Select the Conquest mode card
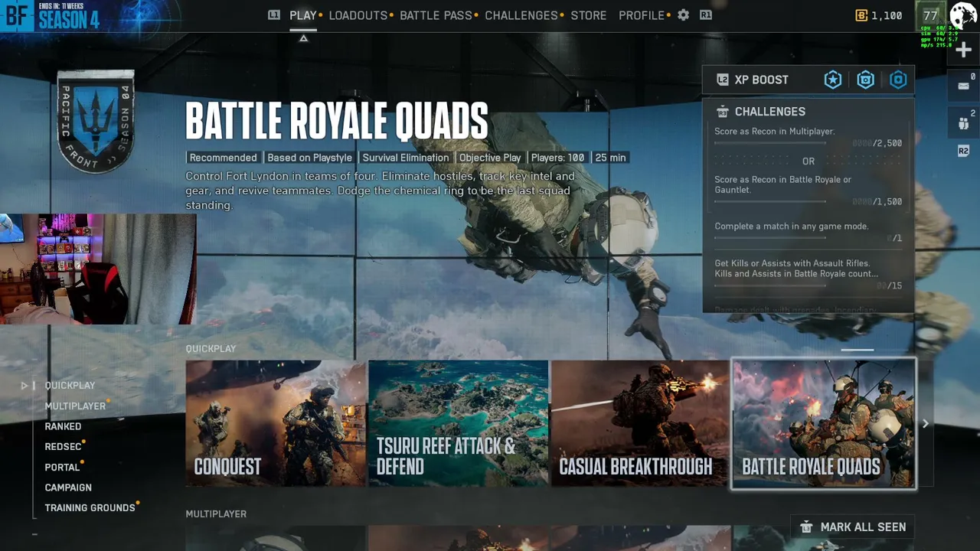 276,423
